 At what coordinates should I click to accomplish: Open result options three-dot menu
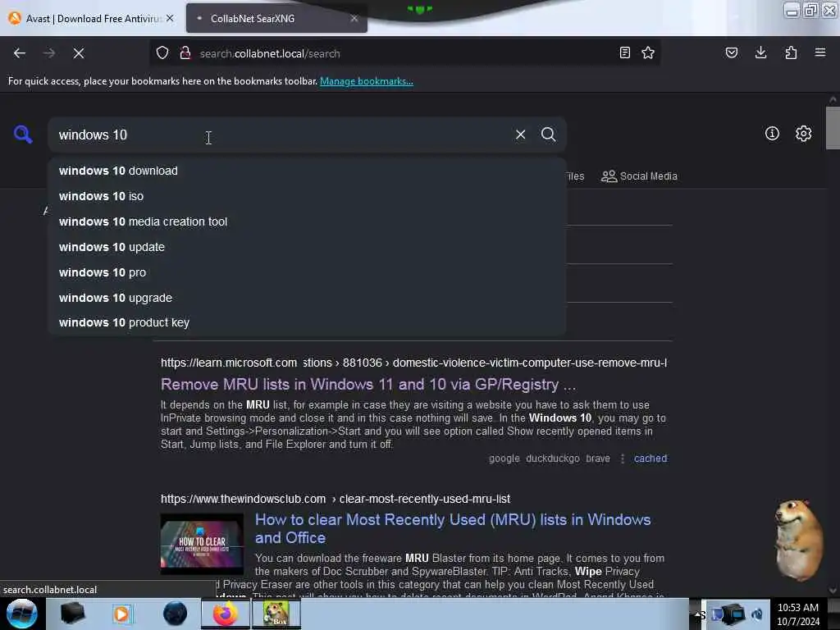point(622,459)
